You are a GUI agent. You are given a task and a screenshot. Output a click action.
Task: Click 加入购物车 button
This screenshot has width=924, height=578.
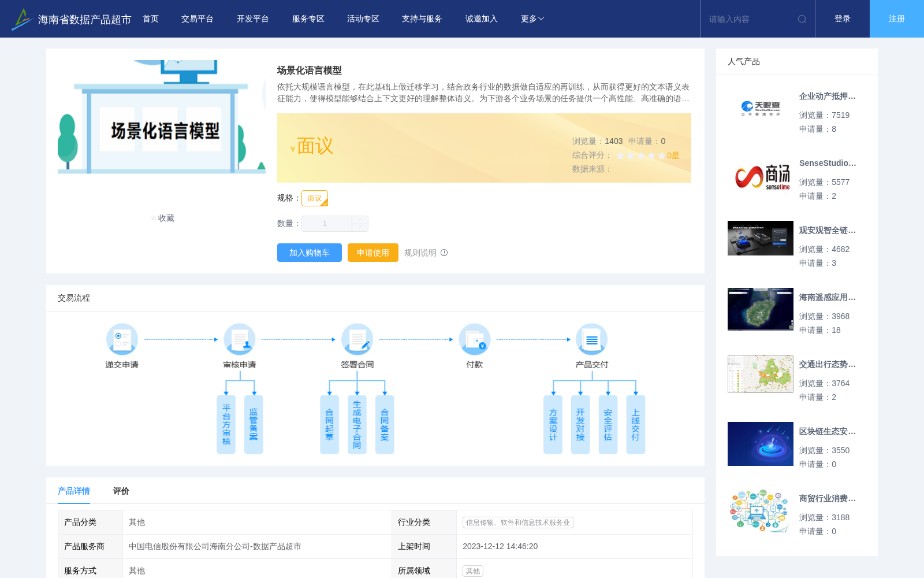coord(310,253)
